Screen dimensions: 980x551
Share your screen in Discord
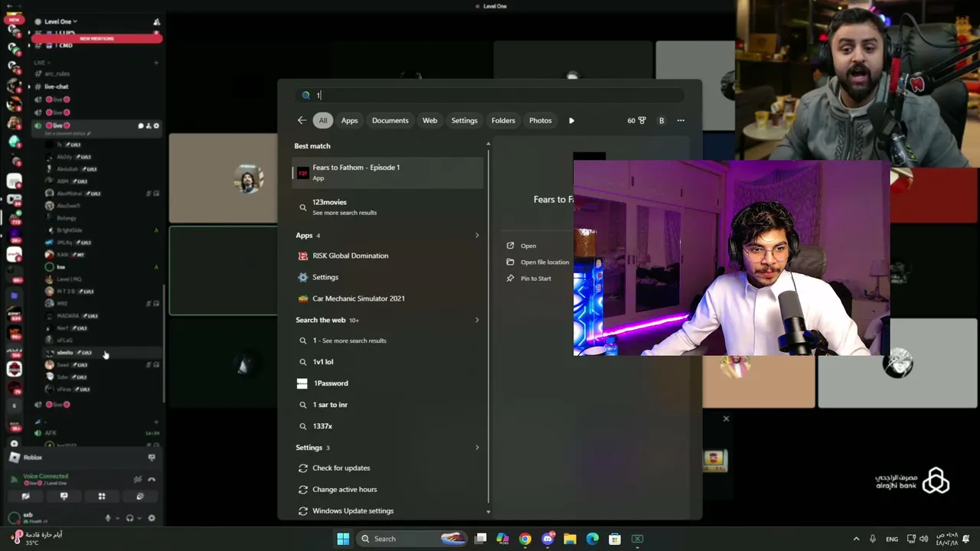pos(64,497)
